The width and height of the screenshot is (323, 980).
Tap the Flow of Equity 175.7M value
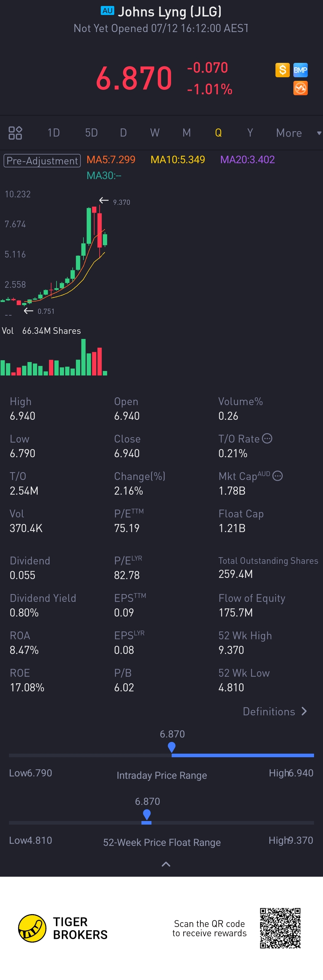click(x=236, y=613)
